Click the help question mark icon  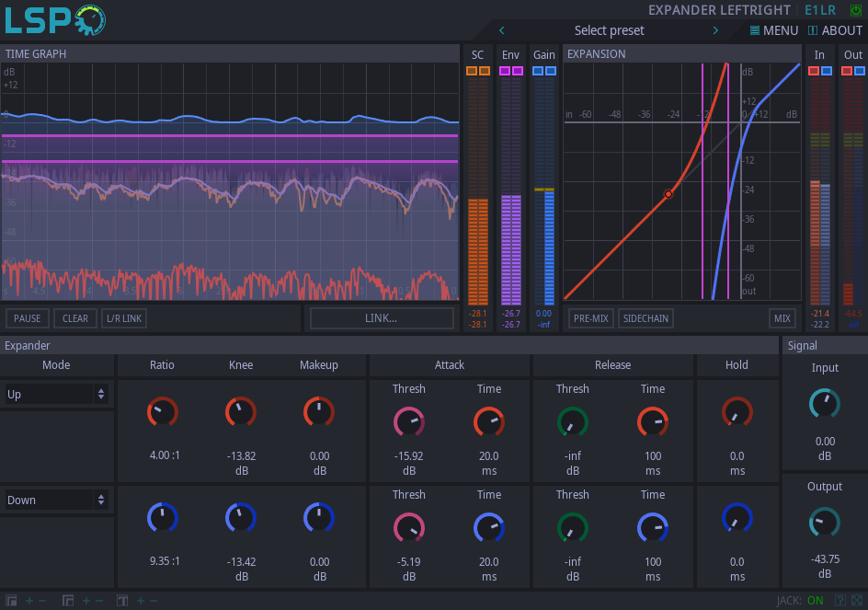pos(839,601)
